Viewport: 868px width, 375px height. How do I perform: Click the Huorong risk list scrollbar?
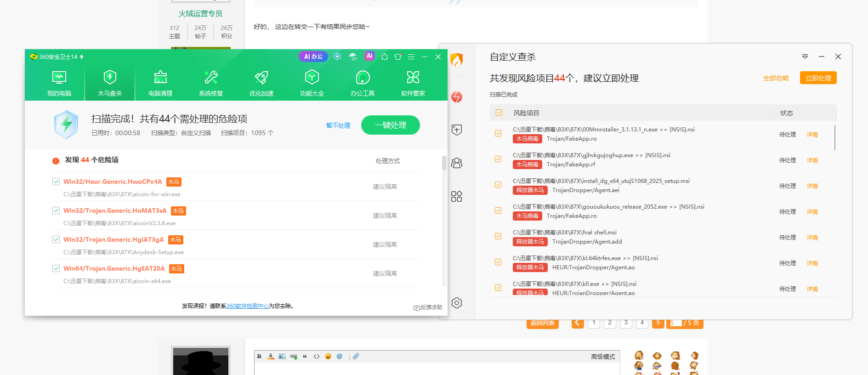[x=835, y=137]
